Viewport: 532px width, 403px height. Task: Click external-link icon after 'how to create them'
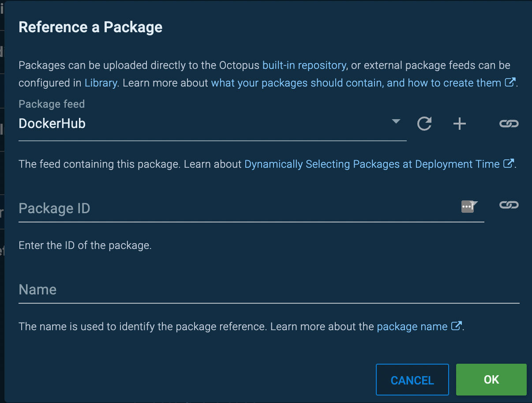510,83
